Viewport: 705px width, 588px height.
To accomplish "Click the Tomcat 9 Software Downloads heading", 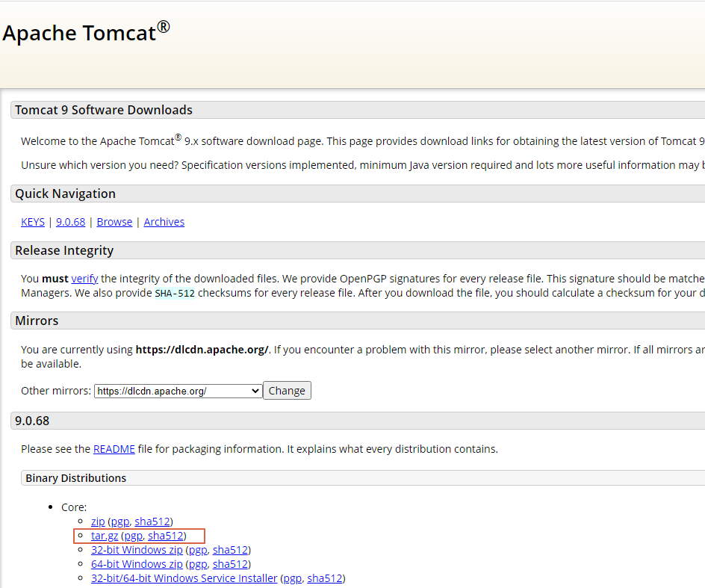I will (104, 111).
